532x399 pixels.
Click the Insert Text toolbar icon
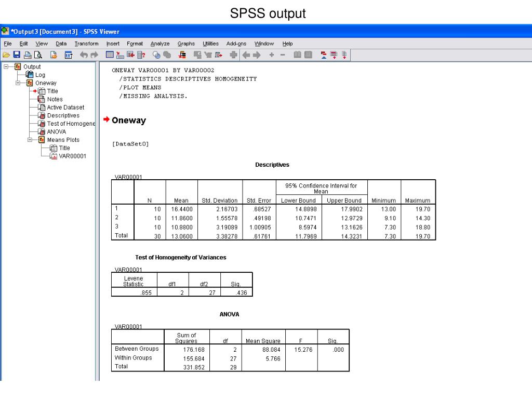(x=344, y=55)
